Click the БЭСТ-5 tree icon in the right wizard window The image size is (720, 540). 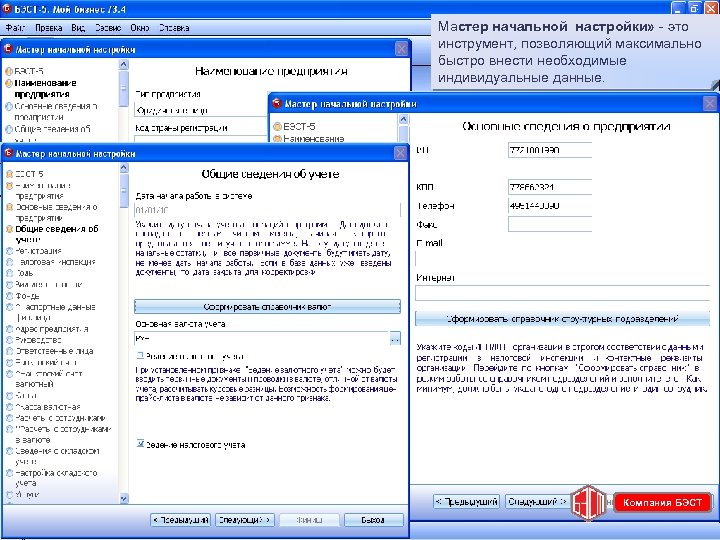277,126
